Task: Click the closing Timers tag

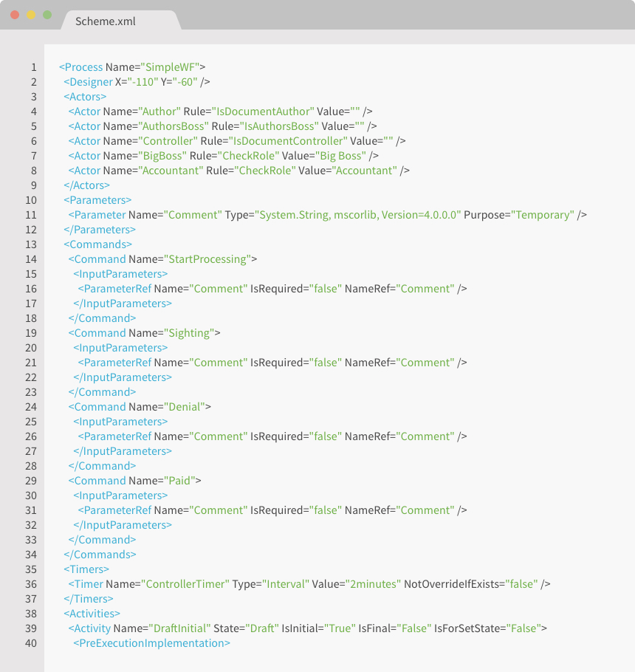Action: click(89, 599)
